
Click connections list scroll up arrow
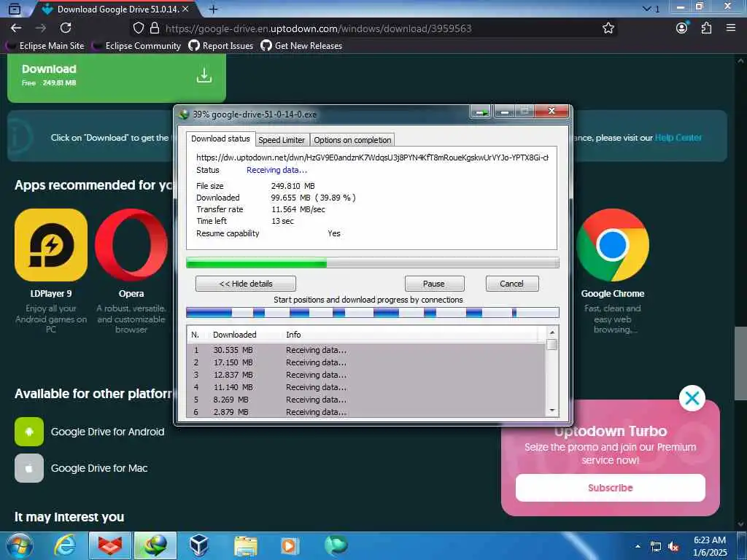(x=552, y=332)
